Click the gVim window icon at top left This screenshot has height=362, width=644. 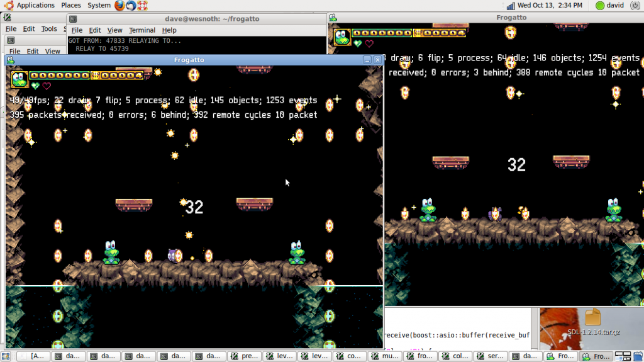click(8, 17)
